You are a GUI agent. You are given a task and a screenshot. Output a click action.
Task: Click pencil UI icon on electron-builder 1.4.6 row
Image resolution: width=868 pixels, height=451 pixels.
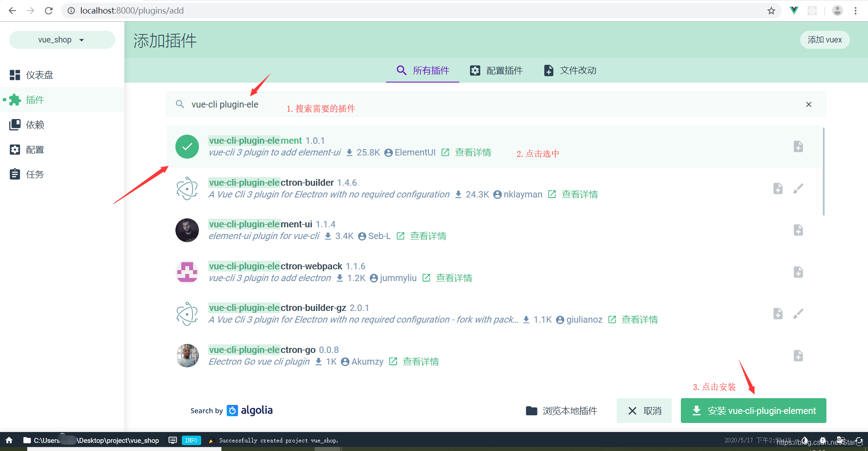[x=798, y=188]
